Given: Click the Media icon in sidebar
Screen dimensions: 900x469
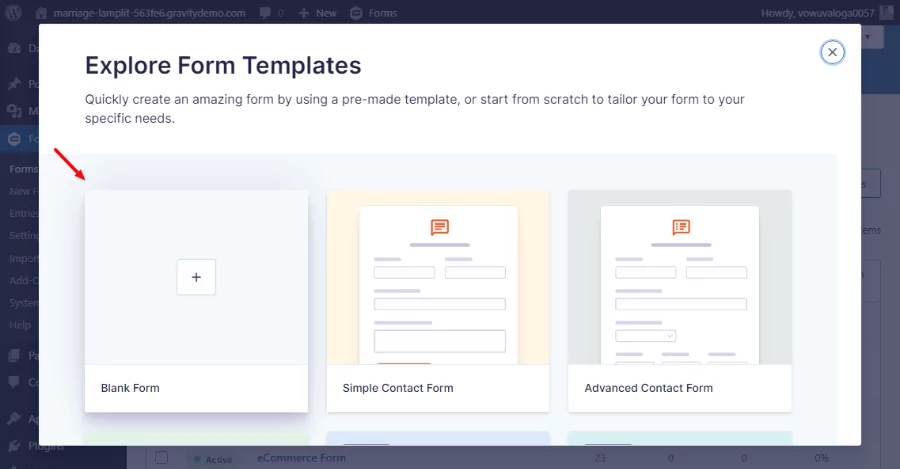Looking at the screenshot, I should tap(14, 111).
